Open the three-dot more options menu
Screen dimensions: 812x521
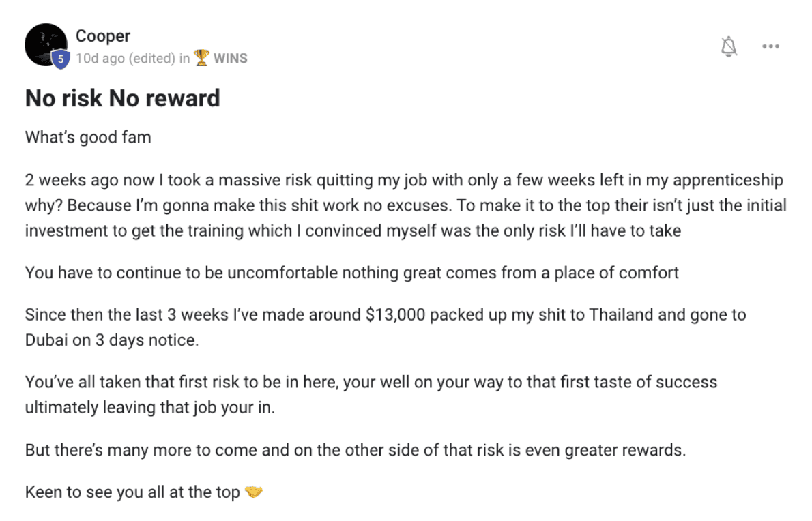pyautogui.click(x=770, y=46)
